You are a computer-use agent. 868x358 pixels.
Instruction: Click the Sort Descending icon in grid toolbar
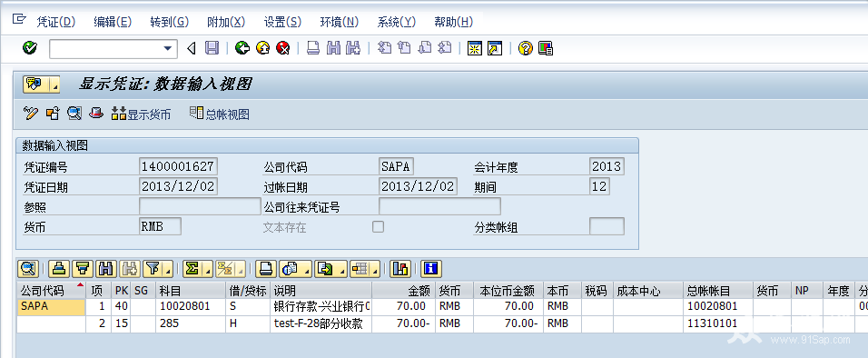(x=83, y=269)
